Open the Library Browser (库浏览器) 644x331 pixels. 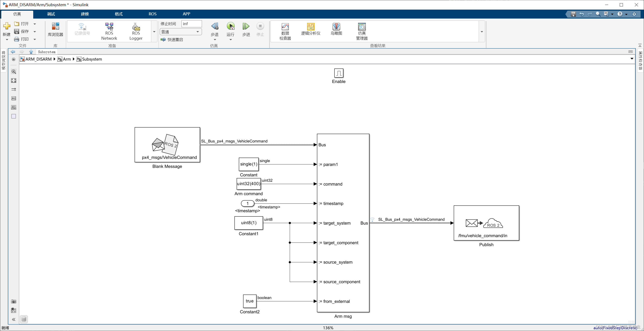click(55, 29)
